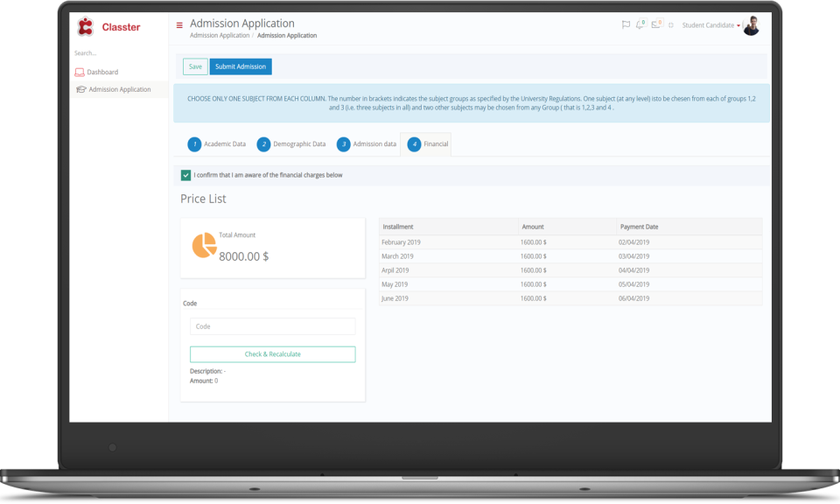Open the flag notifications icon
Viewport: 840px width, 504px height.
click(626, 24)
